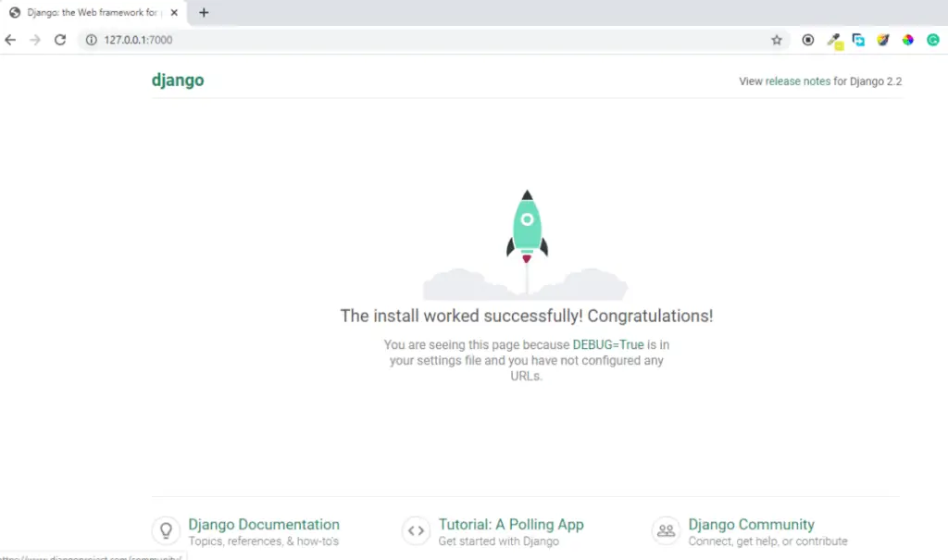Open the multicolor pinwheel extension icon

(x=908, y=40)
